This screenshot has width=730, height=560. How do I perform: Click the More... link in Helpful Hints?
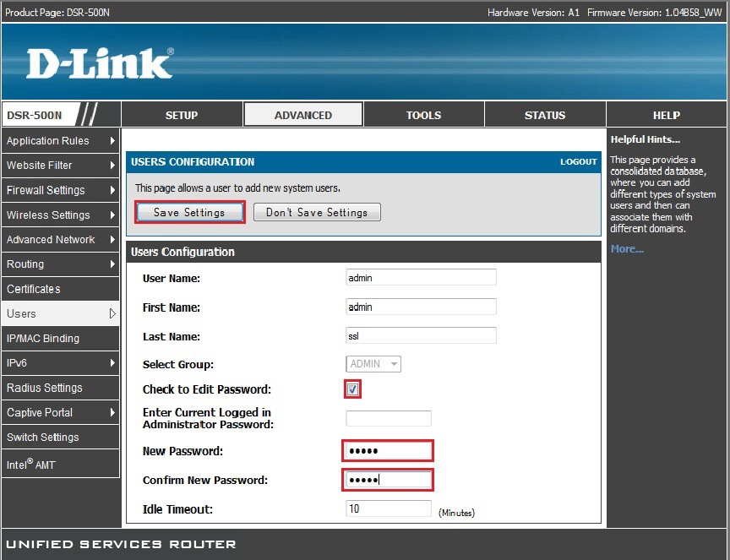(628, 248)
